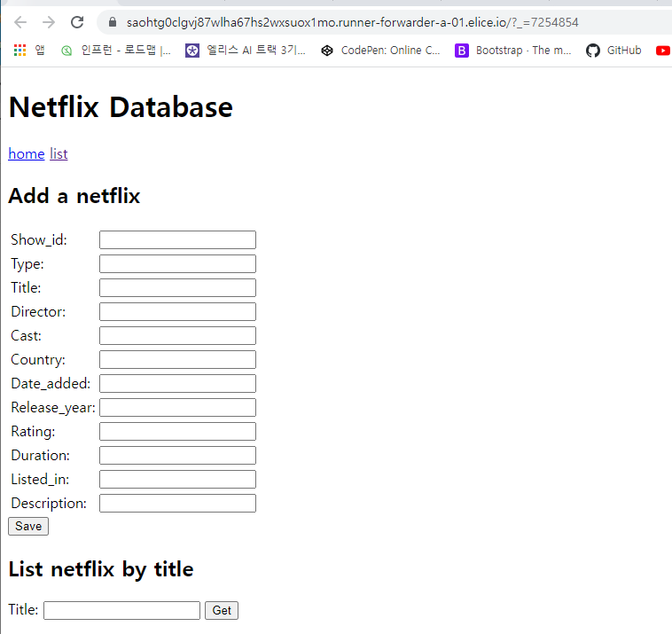Click the Get button
This screenshot has height=634, width=672.
click(222, 610)
